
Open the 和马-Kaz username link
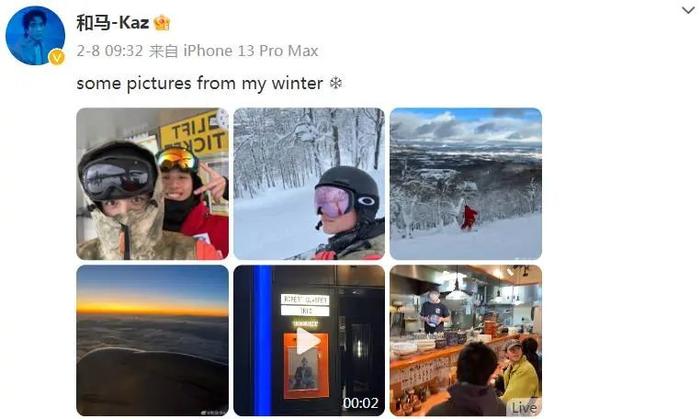coord(112,22)
